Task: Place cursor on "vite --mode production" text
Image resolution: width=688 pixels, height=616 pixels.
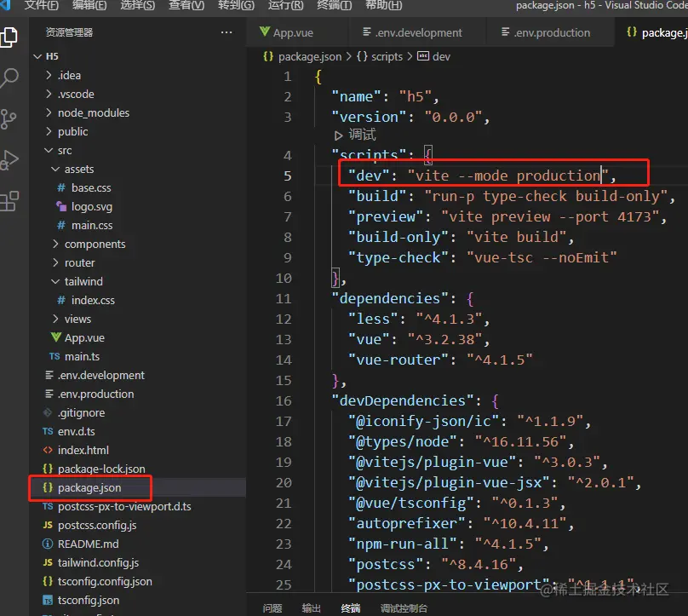Action: click(x=508, y=176)
